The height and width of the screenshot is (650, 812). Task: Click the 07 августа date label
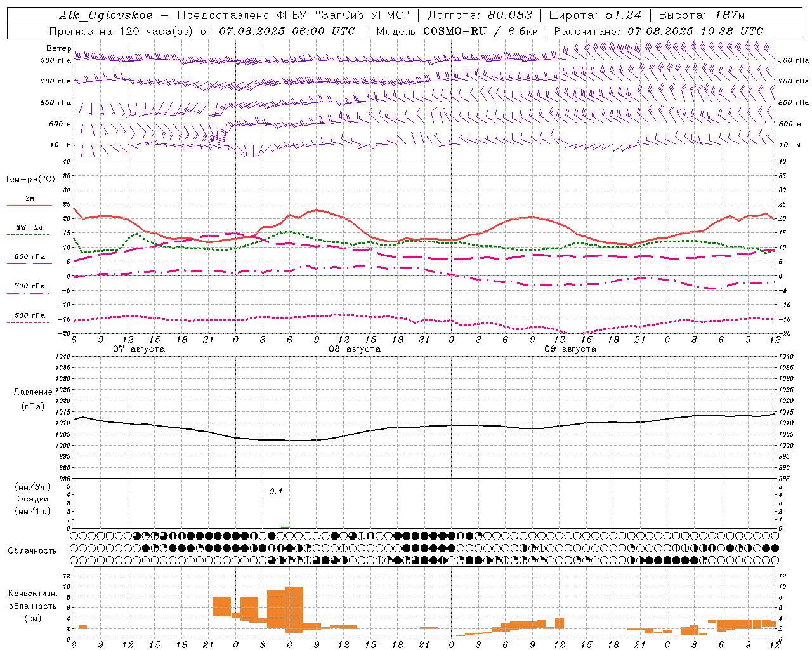pyautogui.click(x=139, y=349)
